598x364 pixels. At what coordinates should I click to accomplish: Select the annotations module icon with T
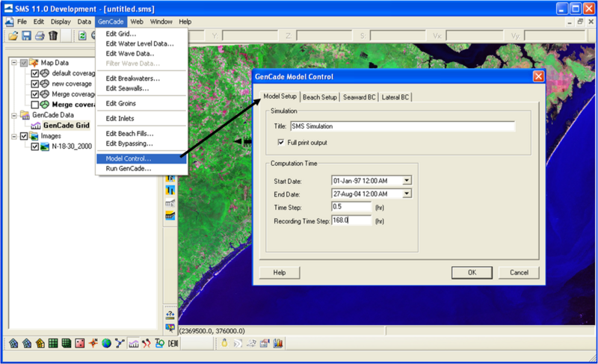click(x=159, y=343)
